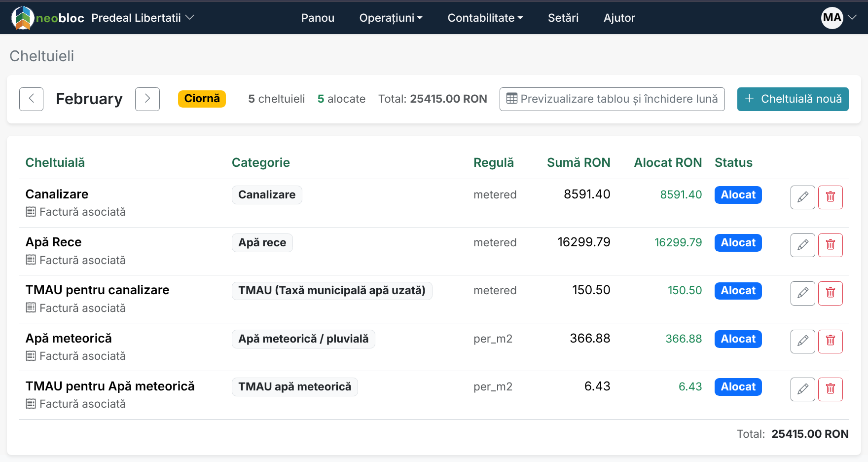This screenshot has height=462, width=868.
Task: Click Factură asociată under TMAU pentru canalizare
Action: (x=82, y=308)
